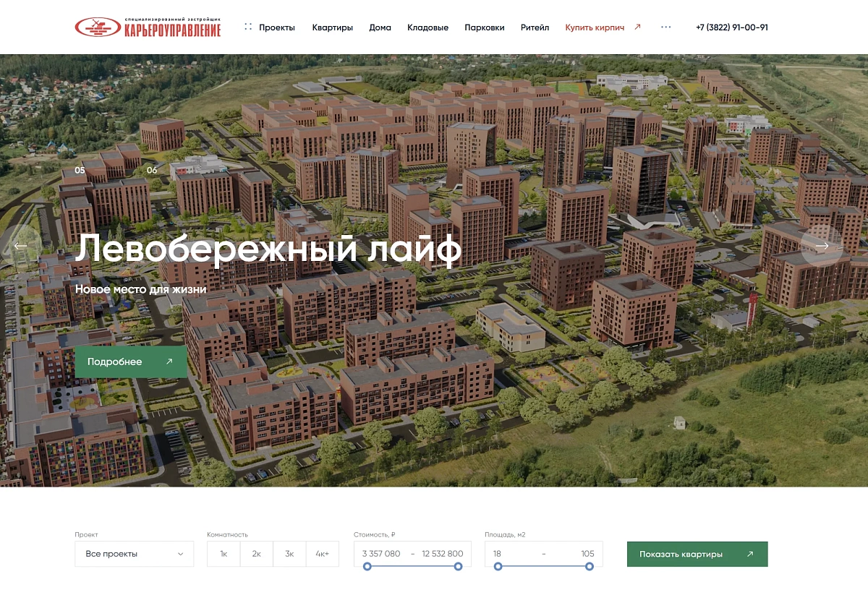Open the projects grid icon beside Проекты

248,27
